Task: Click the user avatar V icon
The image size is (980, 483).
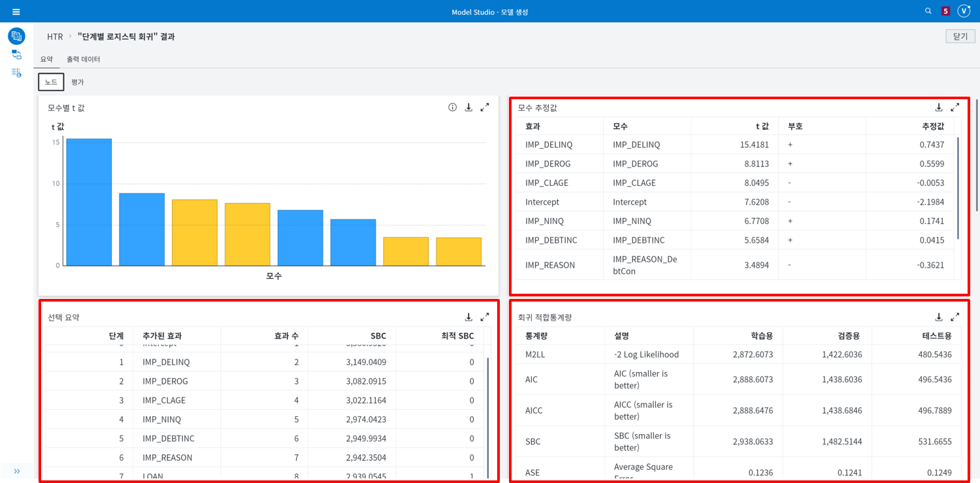Action: coord(963,10)
